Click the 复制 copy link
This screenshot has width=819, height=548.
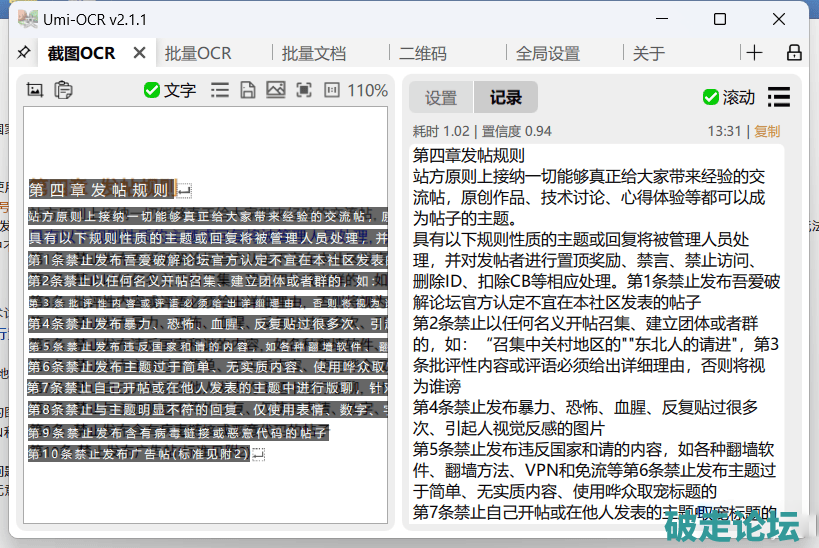pos(767,131)
